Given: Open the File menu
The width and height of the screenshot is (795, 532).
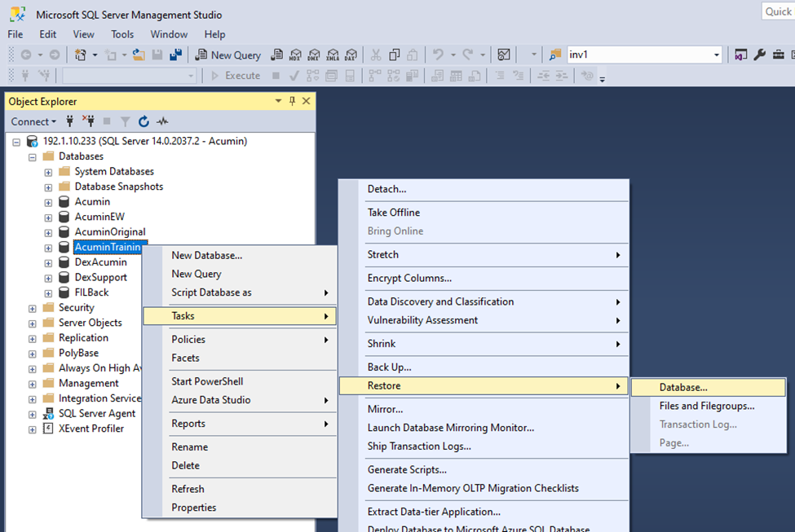Looking at the screenshot, I should click(15, 34).
